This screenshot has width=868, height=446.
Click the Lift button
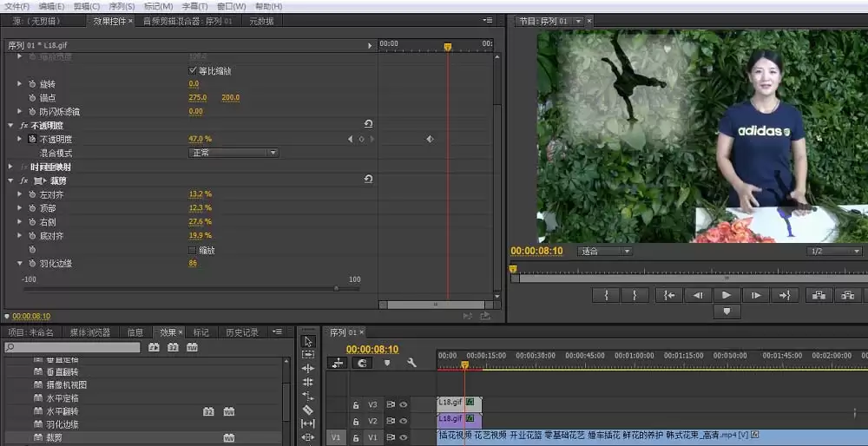[819, 295]
